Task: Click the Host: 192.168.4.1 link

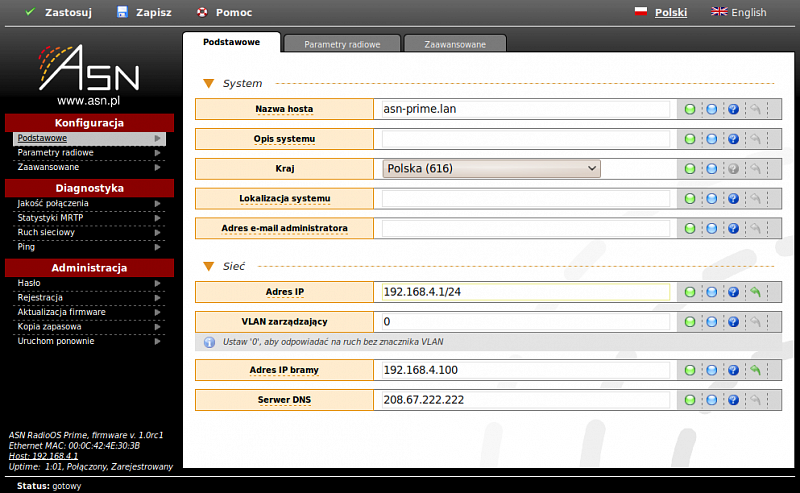Action: 43,456
